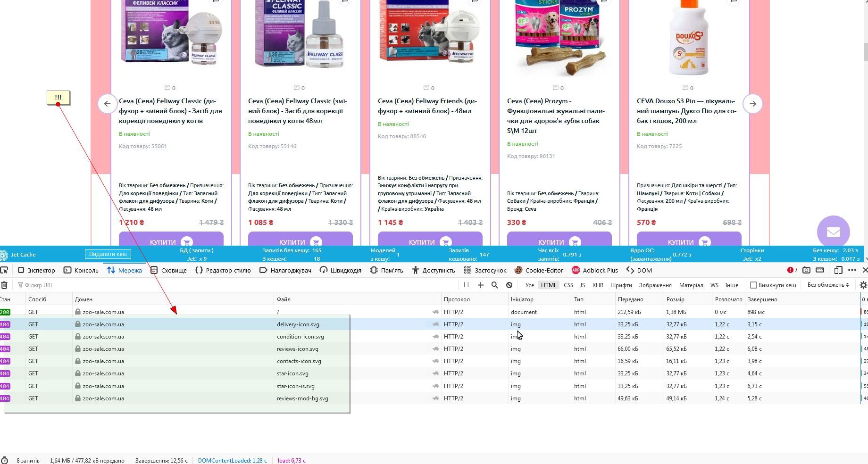The width and height of the screenshot is (868, 464).
Task: Buy the product priced 570 ₴
Action: click(x=689, y=239)
